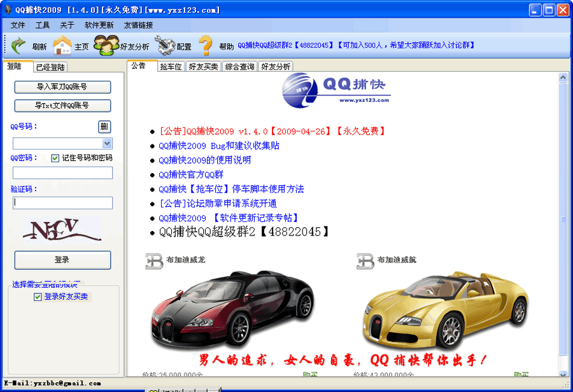Switch to the 公告 tab
573x392 pixels.
(x=142, y=66)
